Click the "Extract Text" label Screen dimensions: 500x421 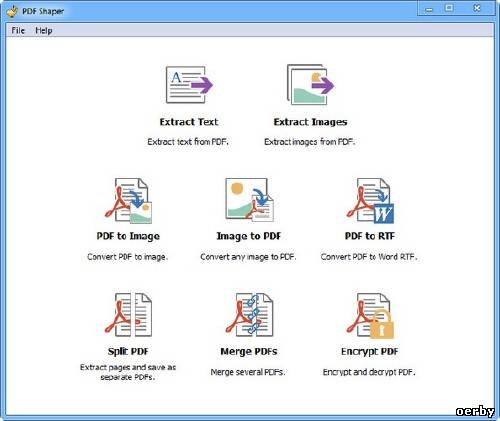tap(189, 122)
